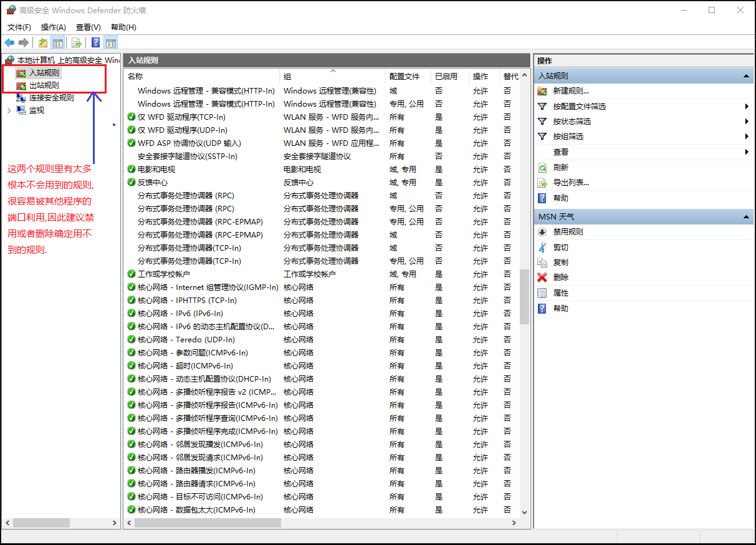Open 属性 in the MSN 天气 section
This screenshot has height=545, width=756.
click(560, 293)
